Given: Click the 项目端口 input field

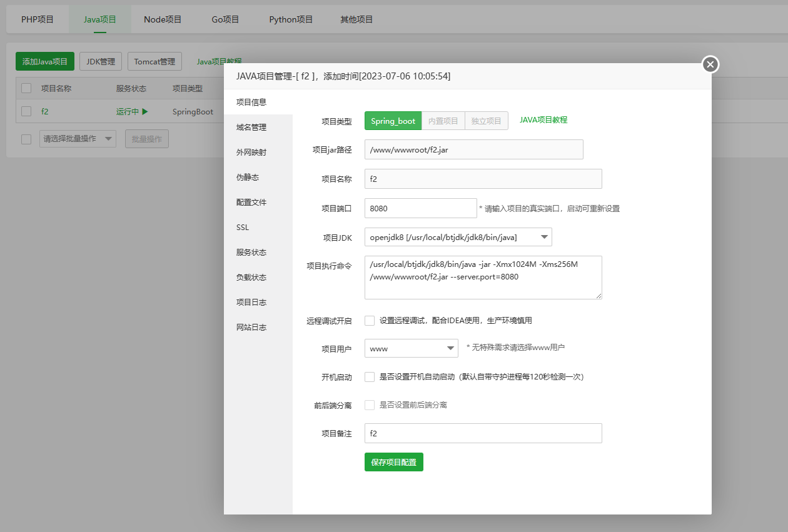Looking at the screenshot, I should pos(420,208).
